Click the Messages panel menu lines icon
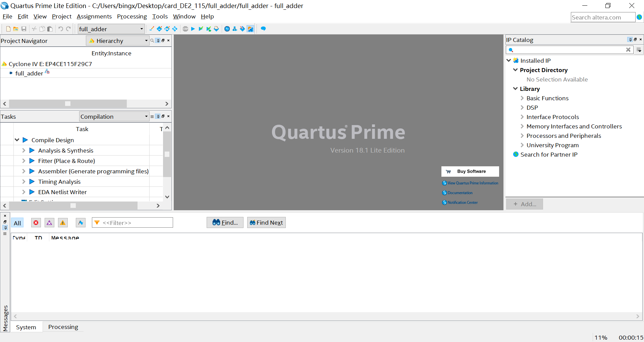Image resolution: width=644 pixels, height=342 pixels. click(5, 234)
